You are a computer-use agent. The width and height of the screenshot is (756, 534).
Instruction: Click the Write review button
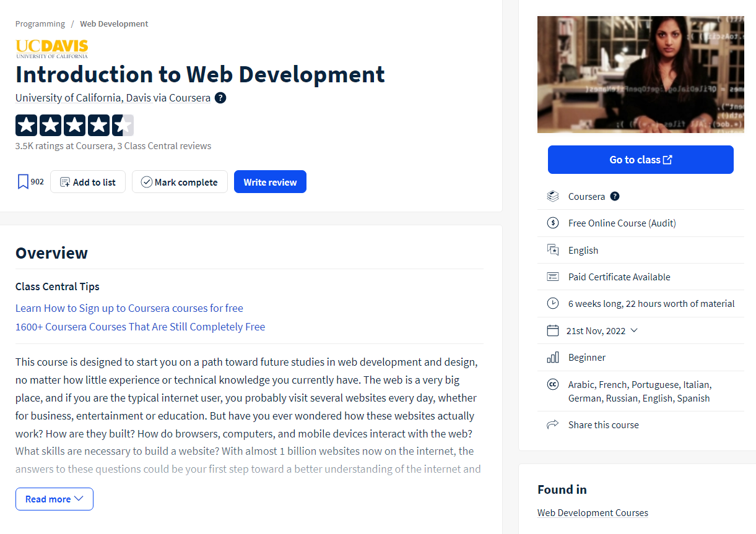(270, 182)
